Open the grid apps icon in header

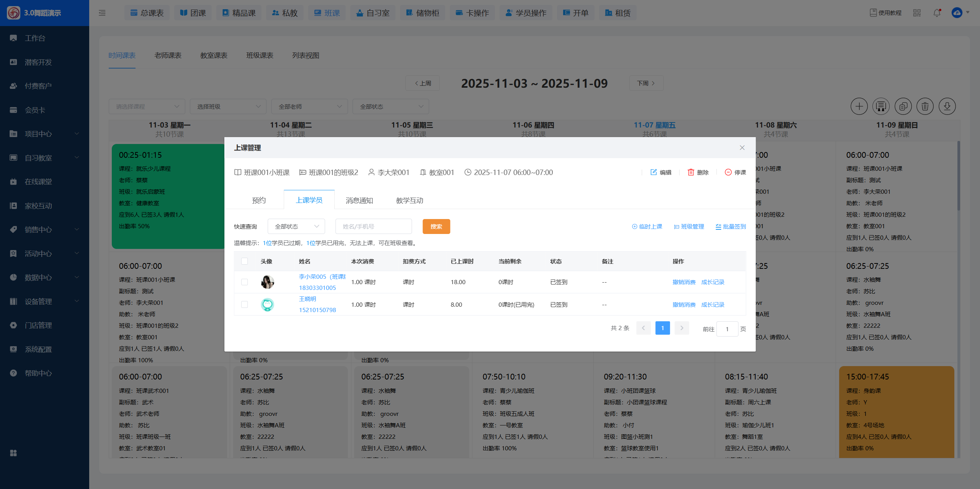[916, 13]
